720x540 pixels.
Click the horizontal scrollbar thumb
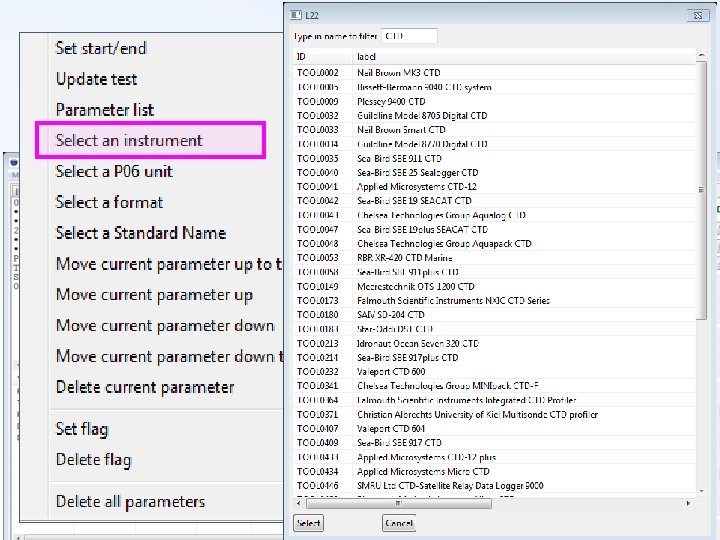[399, 503]
